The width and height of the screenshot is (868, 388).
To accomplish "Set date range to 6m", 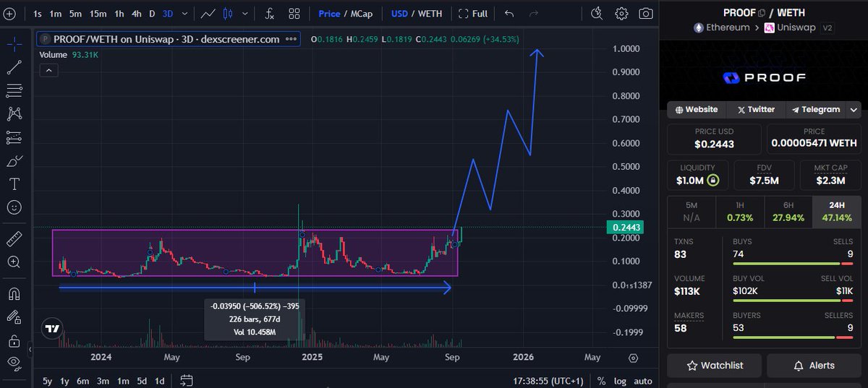I will point(83,381).
